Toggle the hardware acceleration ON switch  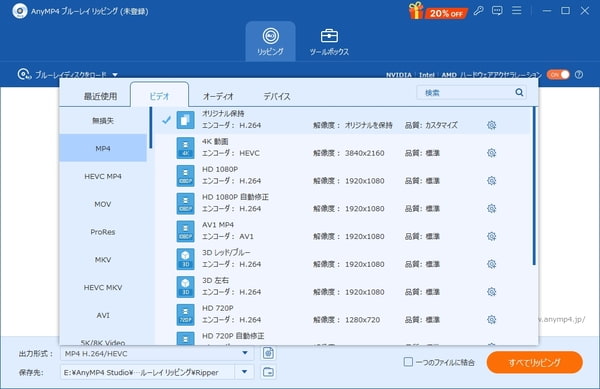tap(558, 75)
